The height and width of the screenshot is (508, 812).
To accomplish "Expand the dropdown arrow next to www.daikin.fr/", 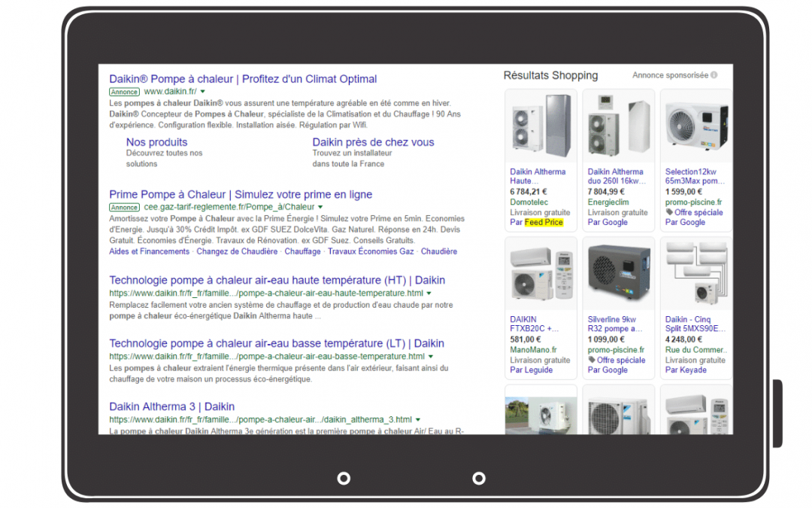I will [x=202, y=92].
